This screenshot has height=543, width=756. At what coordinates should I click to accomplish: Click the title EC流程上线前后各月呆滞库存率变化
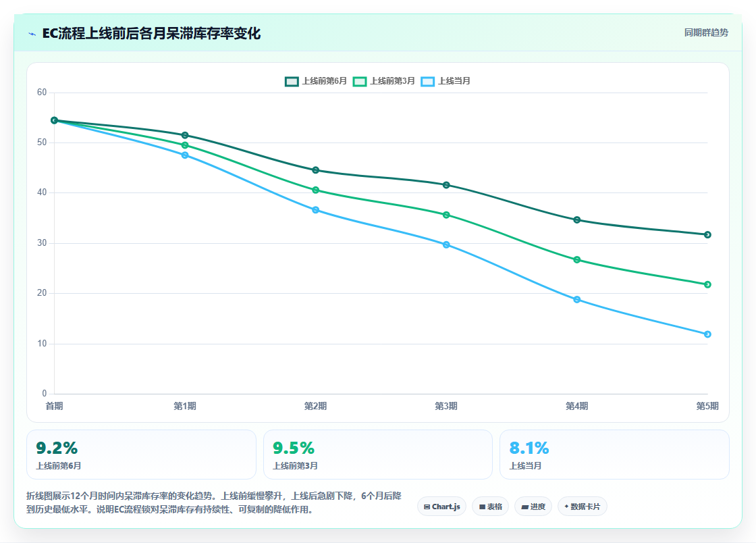point(151,33)
